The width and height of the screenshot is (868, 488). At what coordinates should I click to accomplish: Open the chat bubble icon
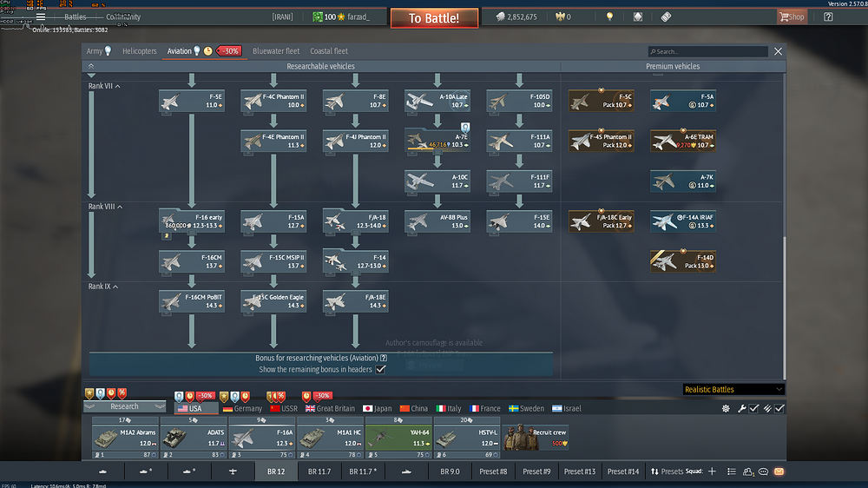763,472
